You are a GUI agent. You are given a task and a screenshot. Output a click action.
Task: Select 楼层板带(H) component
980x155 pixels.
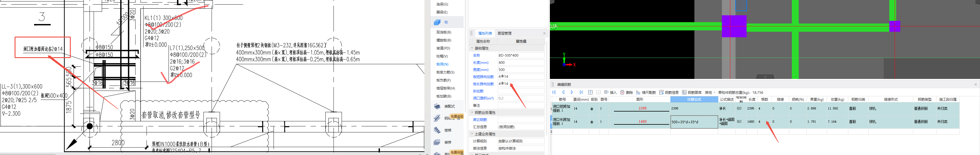(x=446, y=88)
